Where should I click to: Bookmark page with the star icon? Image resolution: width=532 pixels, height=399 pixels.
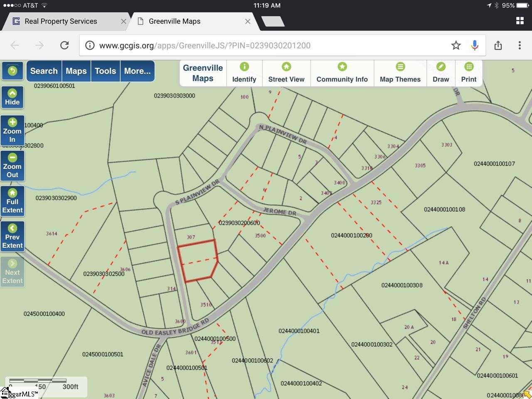pos(456,45)
